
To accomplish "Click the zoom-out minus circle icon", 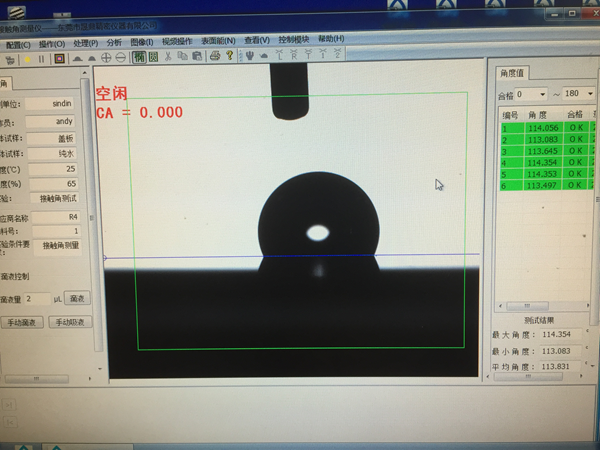I will 121,58.
